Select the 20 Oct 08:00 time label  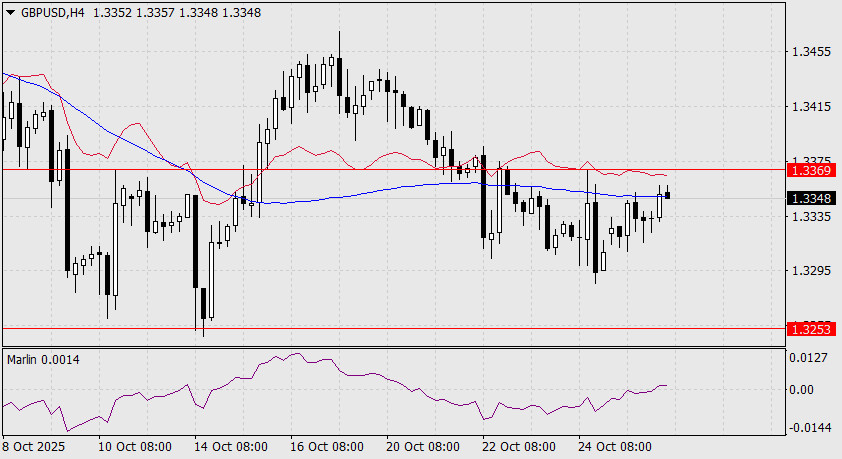pos(424,446)
